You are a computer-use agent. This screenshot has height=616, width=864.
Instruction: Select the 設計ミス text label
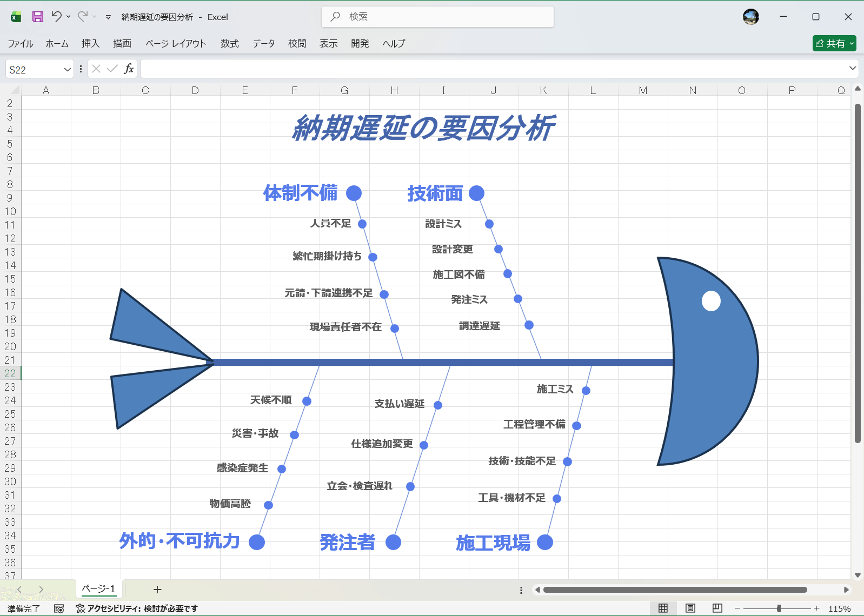443,224
